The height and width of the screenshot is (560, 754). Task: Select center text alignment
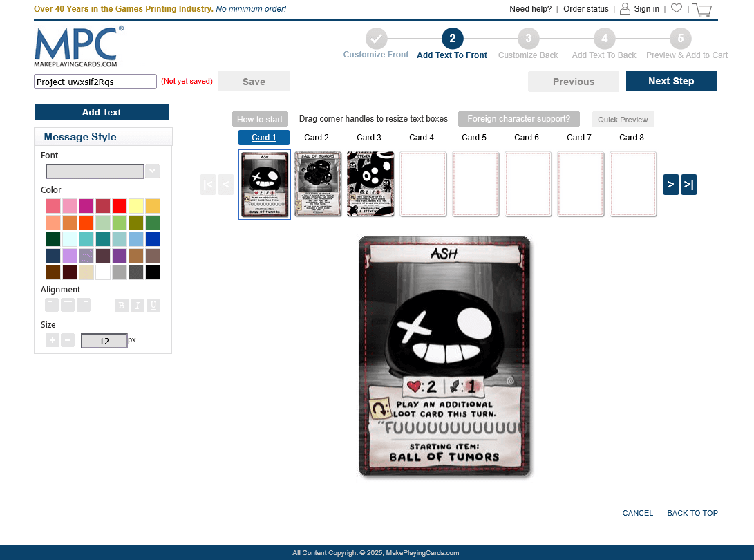(67, 304)
